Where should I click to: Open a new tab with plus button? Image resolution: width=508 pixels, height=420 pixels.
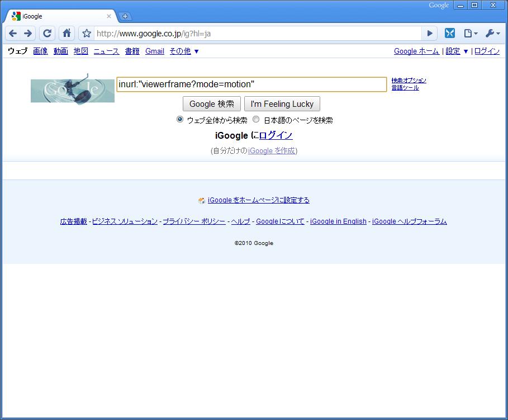[x=125, y=16]
